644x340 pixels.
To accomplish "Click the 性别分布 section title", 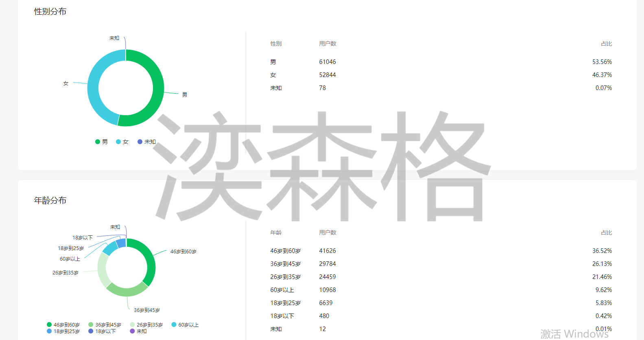I will [x=50, y=11].
